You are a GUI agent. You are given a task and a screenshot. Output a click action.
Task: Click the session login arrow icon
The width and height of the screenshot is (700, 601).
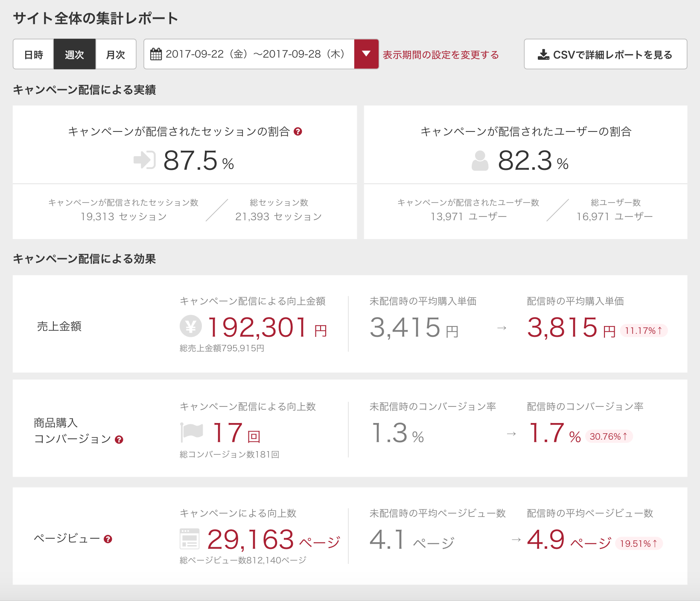(x=144, y=160)
